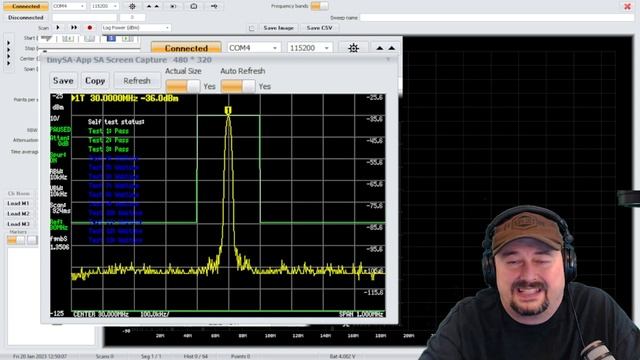
Task: Click the small field showing 0
Action: (132, 18)
